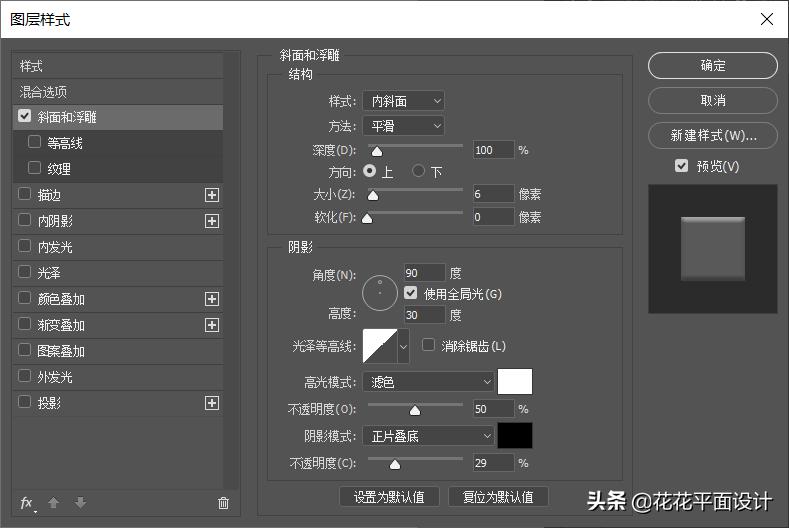Add another 内阴影 effect via plus icon
The height and width of the screenshot is (528, 789).
pos(212,221)
